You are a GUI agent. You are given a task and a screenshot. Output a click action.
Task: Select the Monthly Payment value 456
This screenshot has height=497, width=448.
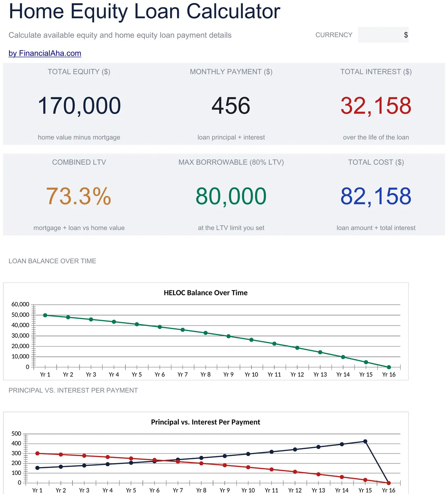(x=231, y=106)
